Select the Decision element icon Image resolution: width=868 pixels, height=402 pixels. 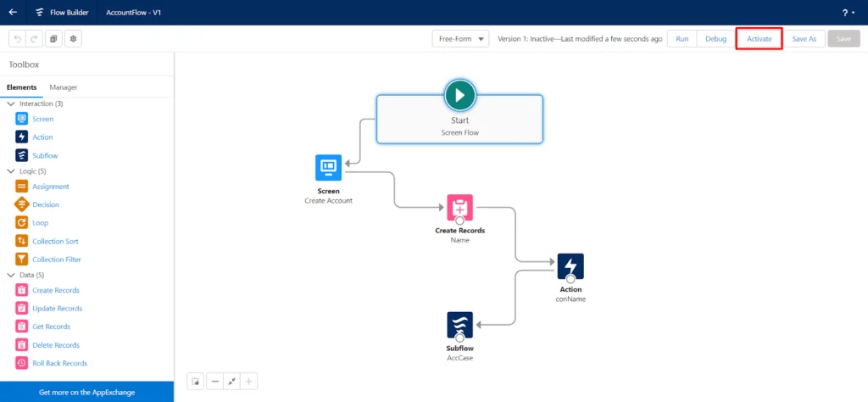(x=21, y=204)
